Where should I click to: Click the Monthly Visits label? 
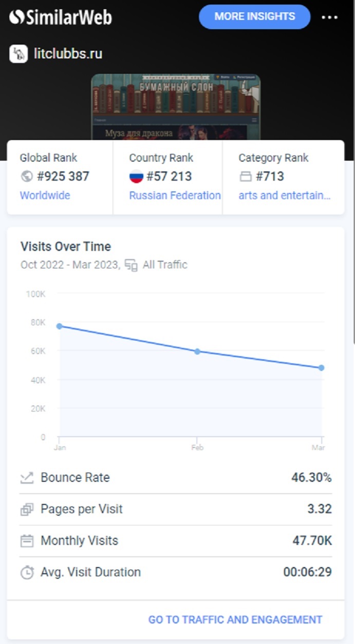(x=79, y=541)
